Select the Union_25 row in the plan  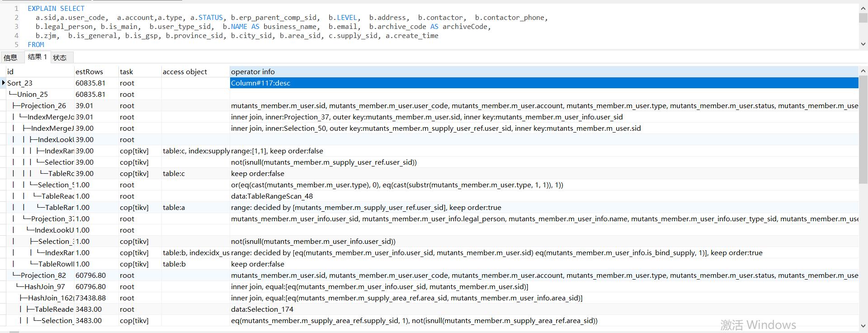point(32,94)
